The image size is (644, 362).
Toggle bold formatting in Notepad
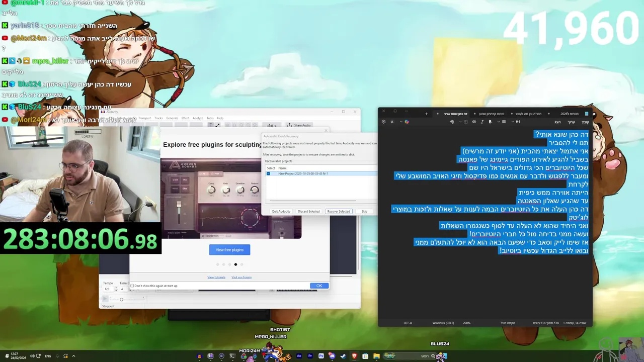click(490, 122)
